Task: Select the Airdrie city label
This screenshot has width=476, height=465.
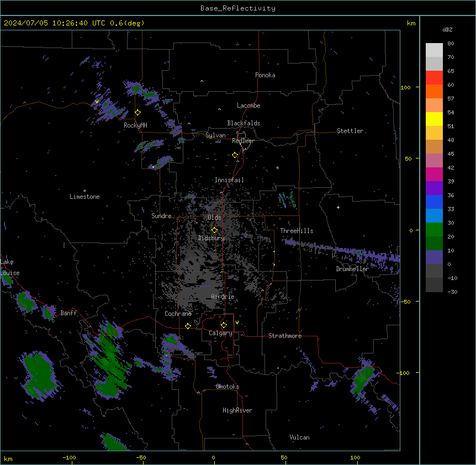Action: tap(223, 297)
